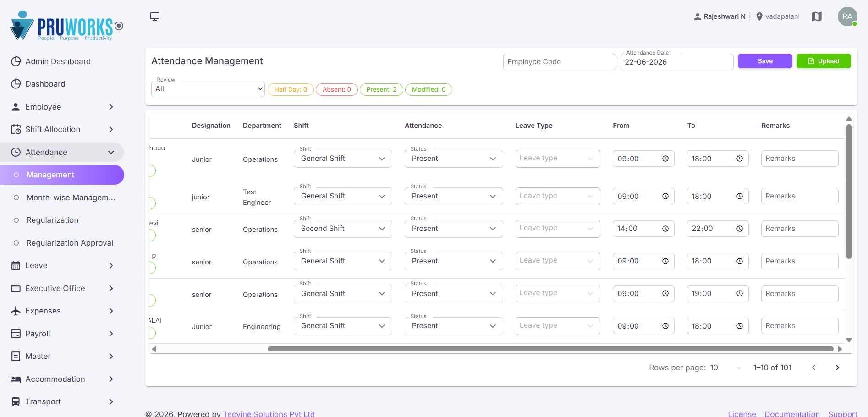Open Leave type dropdown in Second Shift row
868x417 pixels.
pyautogui.click(x=558, y=229)
